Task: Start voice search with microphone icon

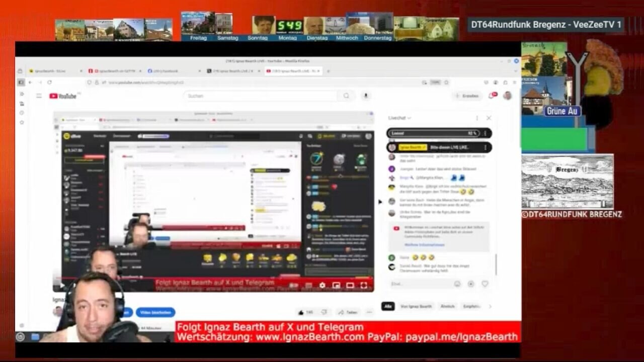Action: pos(366,96)
